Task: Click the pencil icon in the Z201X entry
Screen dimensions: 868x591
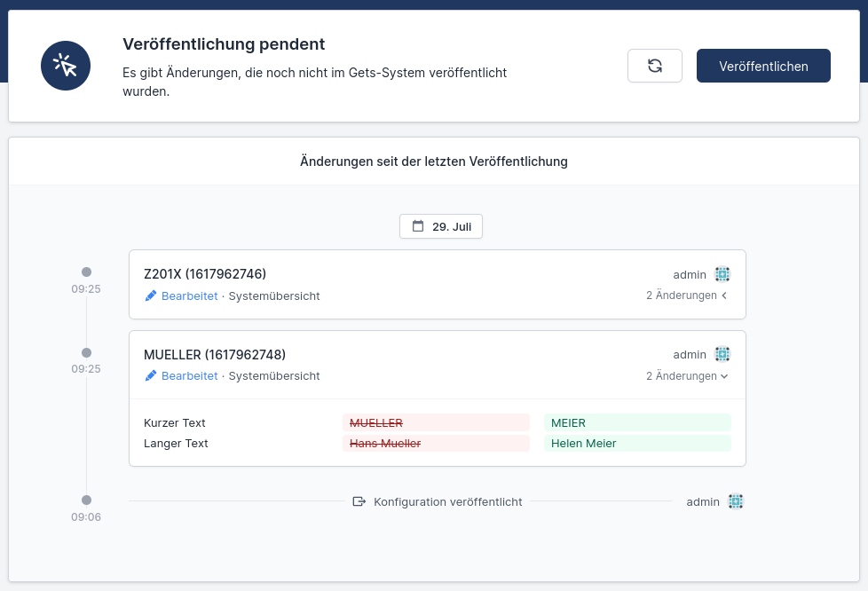Action: (151, 295)
